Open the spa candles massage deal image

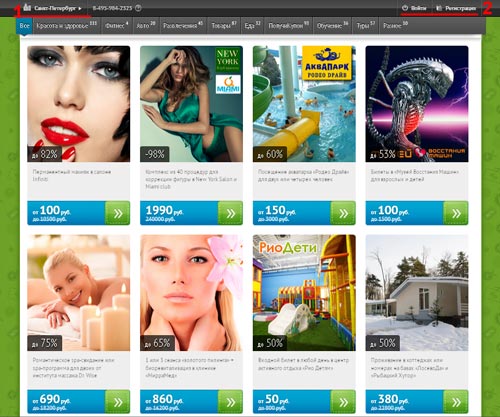click(x=79, y=293)
